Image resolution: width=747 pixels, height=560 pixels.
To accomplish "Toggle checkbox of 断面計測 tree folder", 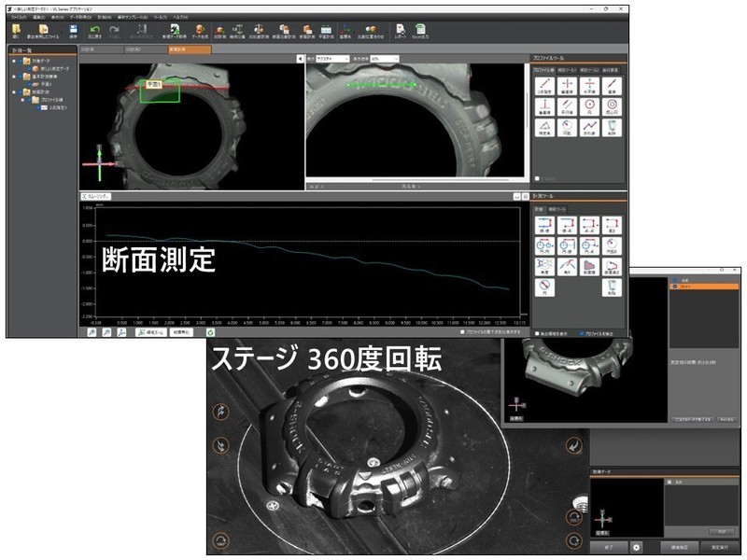I will (20, 91).
